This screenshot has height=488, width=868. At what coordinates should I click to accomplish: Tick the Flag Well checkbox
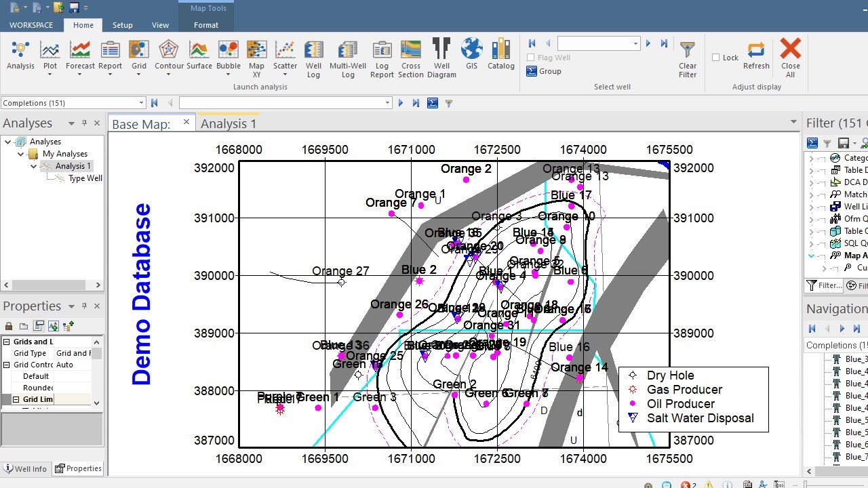(x=532, y=58)
